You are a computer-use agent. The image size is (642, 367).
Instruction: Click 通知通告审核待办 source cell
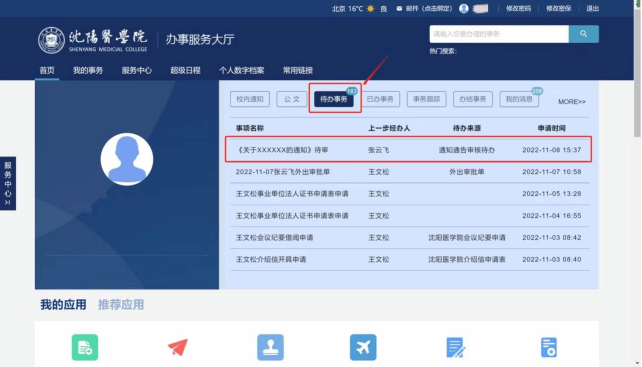coord(467,150)
